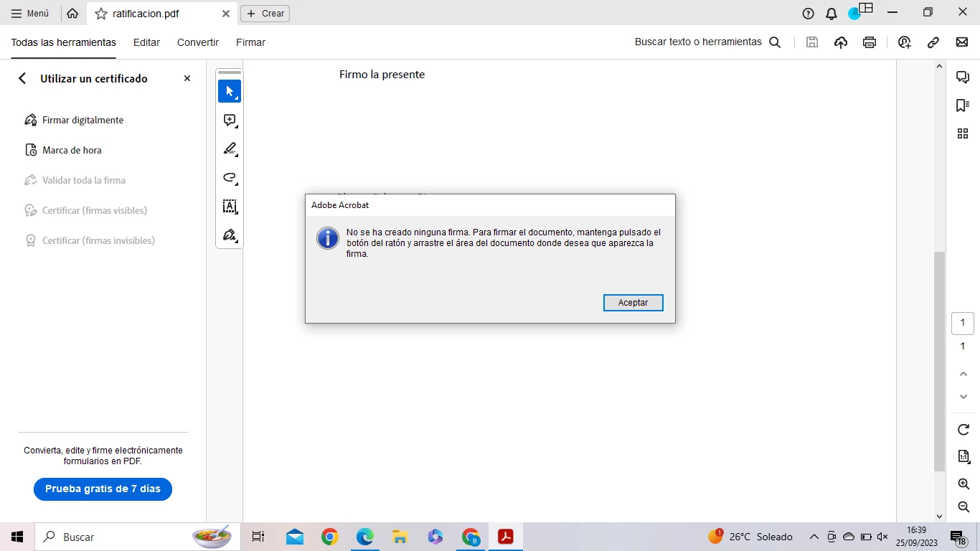Screen dimensions: 980x551
Task: Open Task View on taskbar
Action: click(258, 537)
